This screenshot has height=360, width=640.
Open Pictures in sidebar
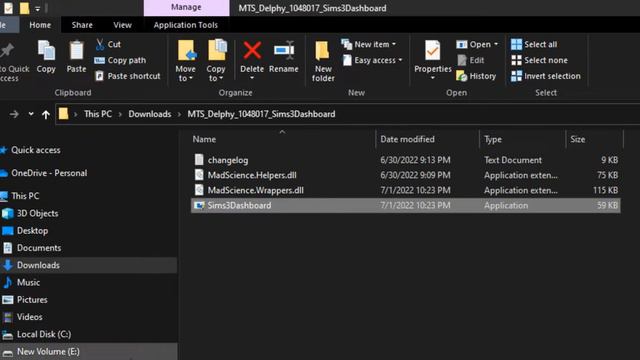32,300
